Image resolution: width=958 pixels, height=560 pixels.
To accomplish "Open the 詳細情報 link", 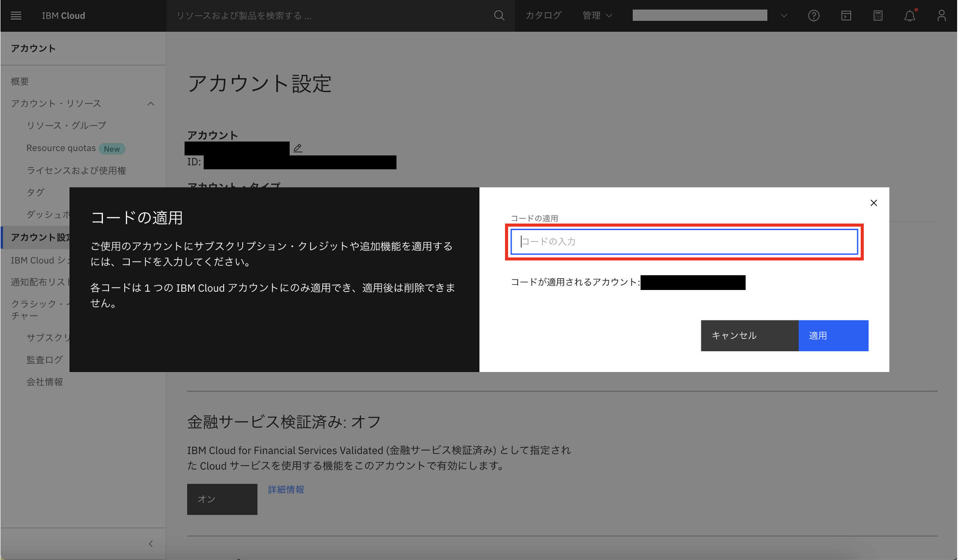I will pos(286,490).
